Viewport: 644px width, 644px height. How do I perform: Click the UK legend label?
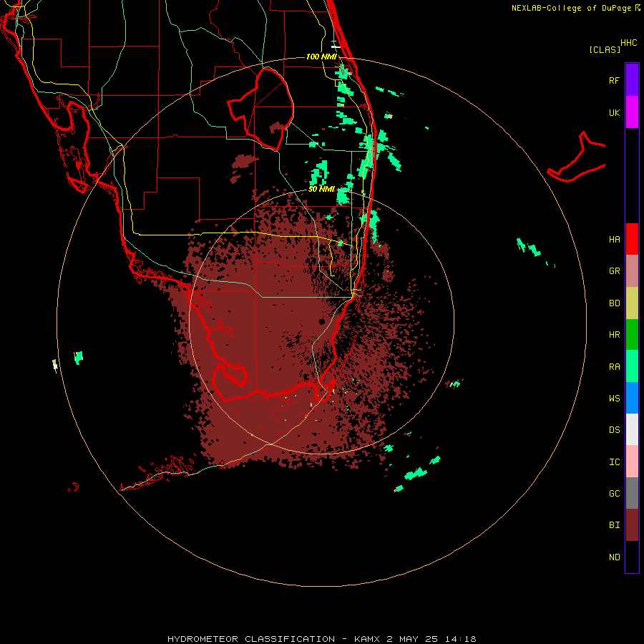[614, 112]
